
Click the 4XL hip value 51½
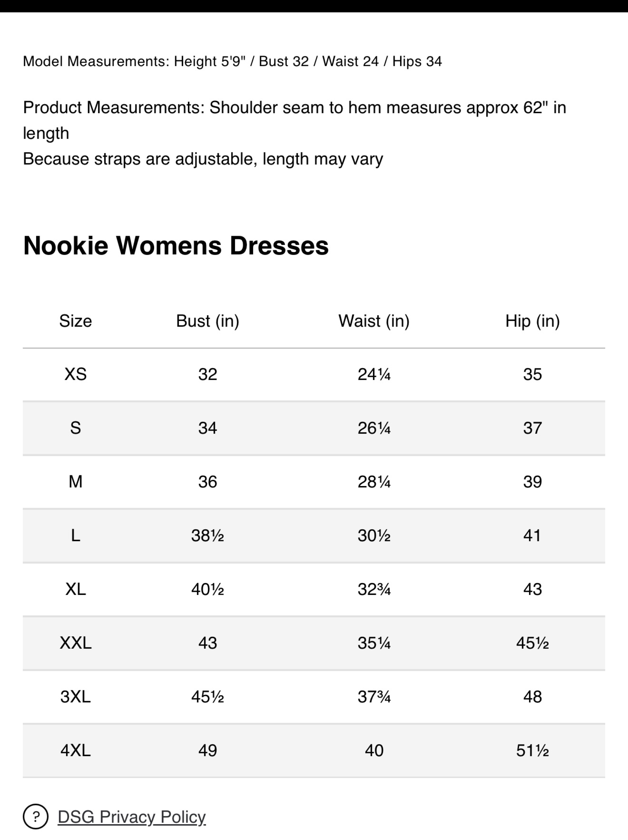click(533, 751)
